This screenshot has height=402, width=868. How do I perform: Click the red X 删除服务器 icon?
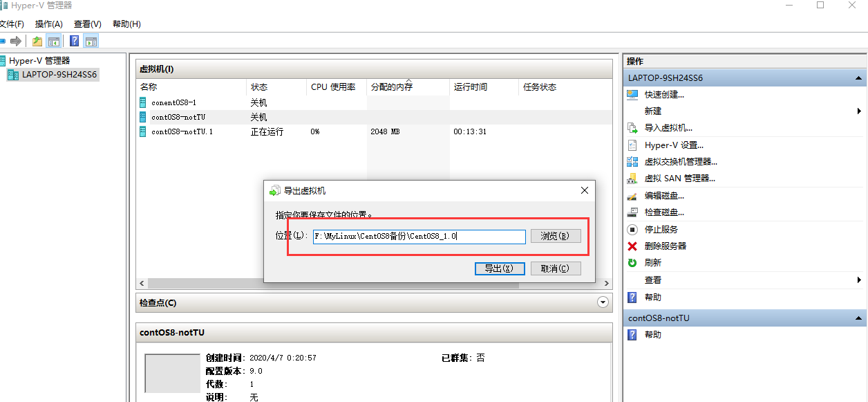pyautogui.click(x=632, y=246)
